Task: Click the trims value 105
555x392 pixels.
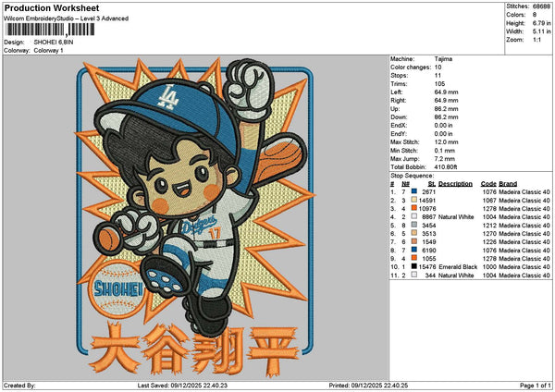Action: tap(439, 84)
